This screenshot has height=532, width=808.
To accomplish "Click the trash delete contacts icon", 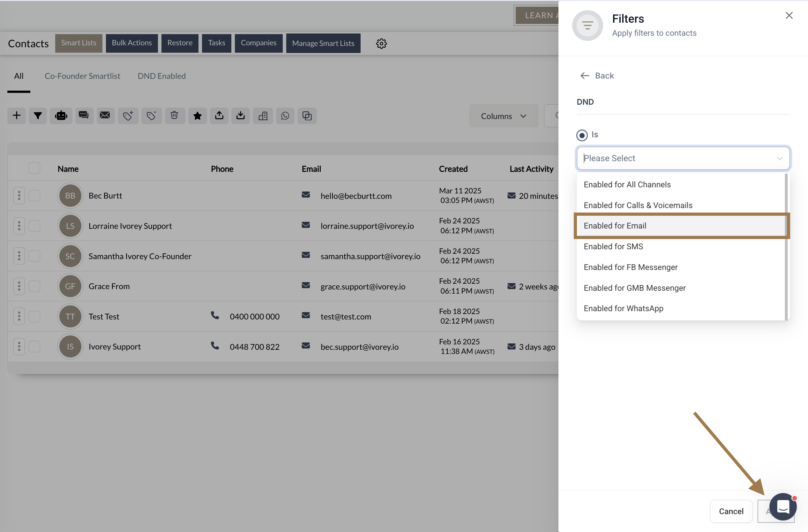I will [175, 116].
